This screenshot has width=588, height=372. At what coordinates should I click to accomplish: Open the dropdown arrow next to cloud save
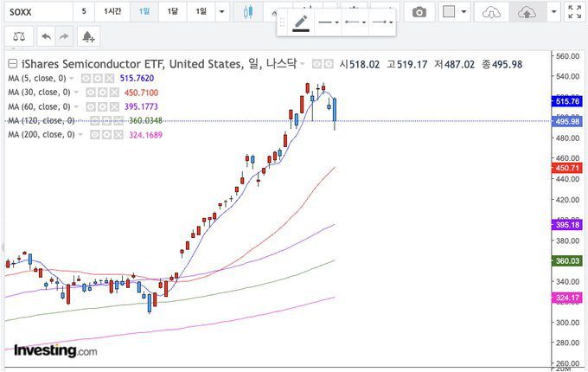[554, 11]
